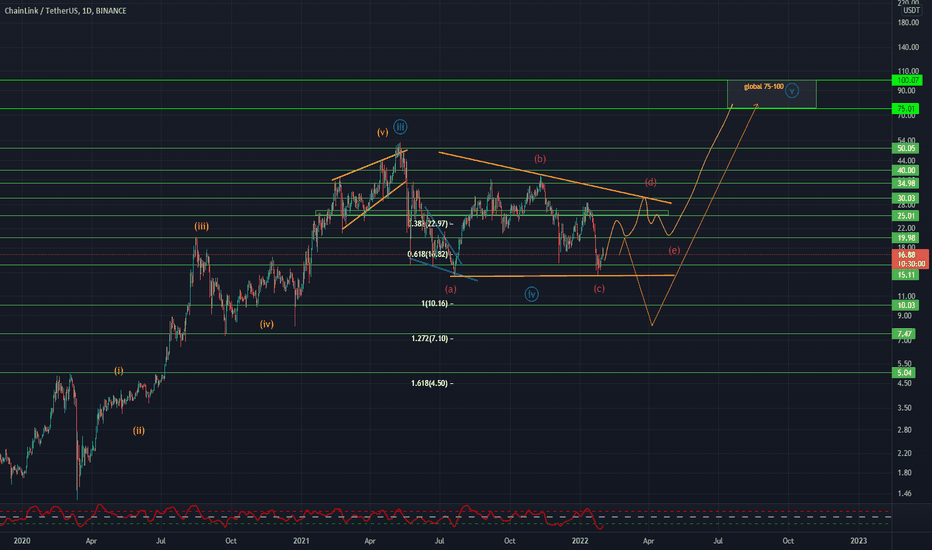Select the orange (iv) wave label
Image resolution: width=932 pixels, height=550 pixels.
tap(266, 324)
